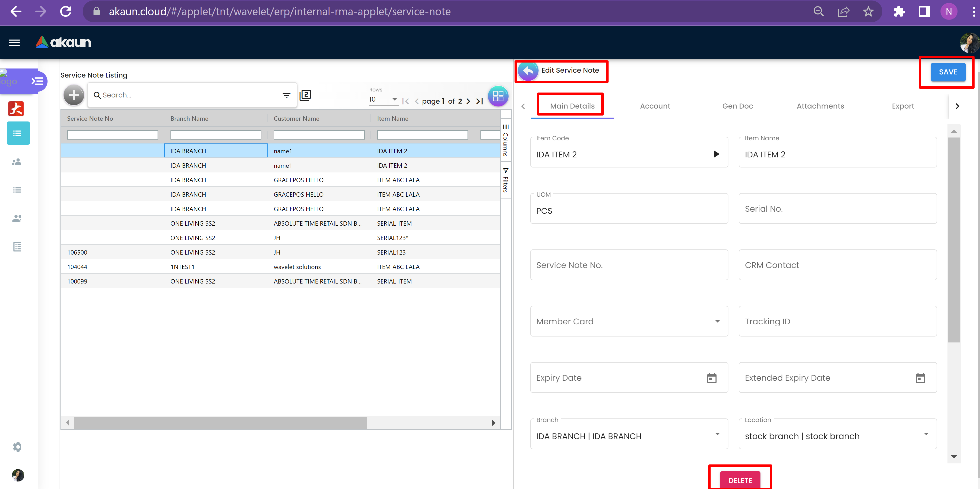Click the add new service note plus icon

click(74, 95)
